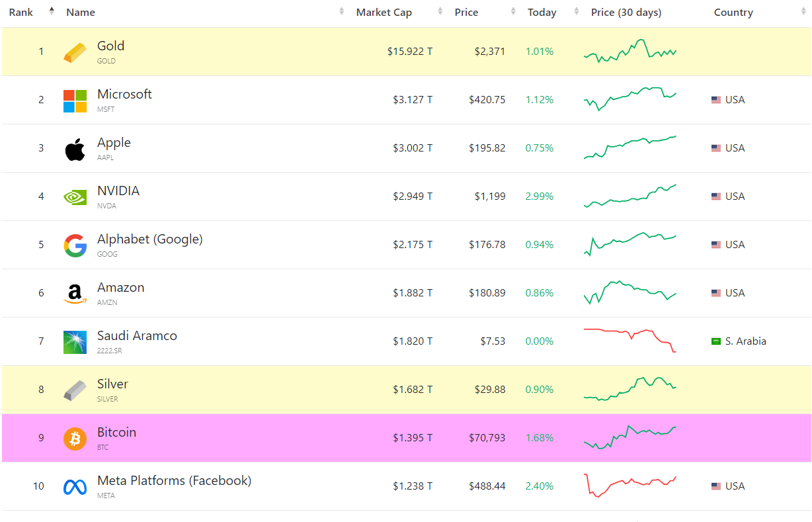Sort table by Price column header
The width and height of the screenshot is (812, 522).
466,13
